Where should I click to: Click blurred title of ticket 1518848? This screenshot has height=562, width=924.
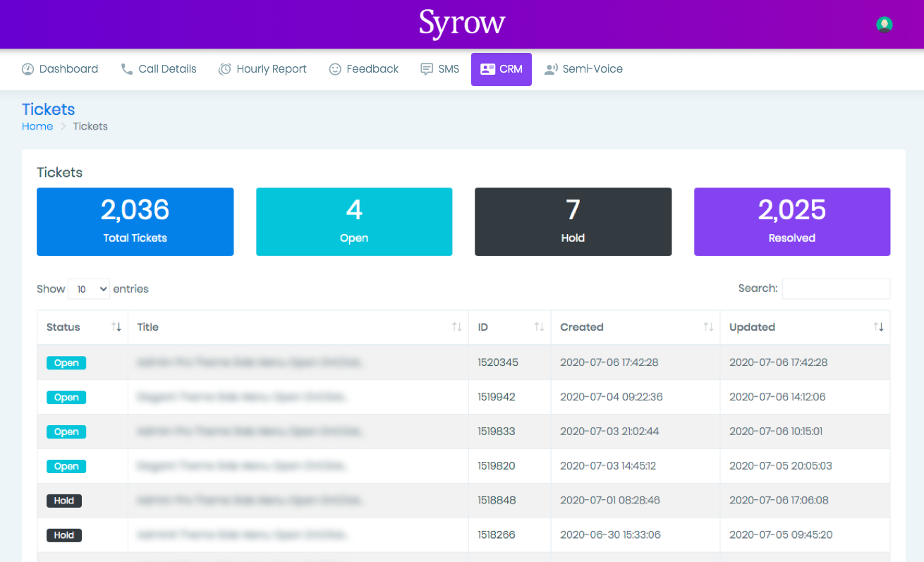(252, 501)
